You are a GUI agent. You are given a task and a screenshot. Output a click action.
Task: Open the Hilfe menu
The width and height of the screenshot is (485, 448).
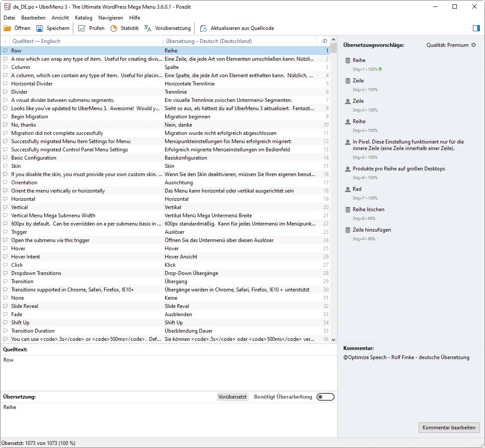tap(134, 18)
